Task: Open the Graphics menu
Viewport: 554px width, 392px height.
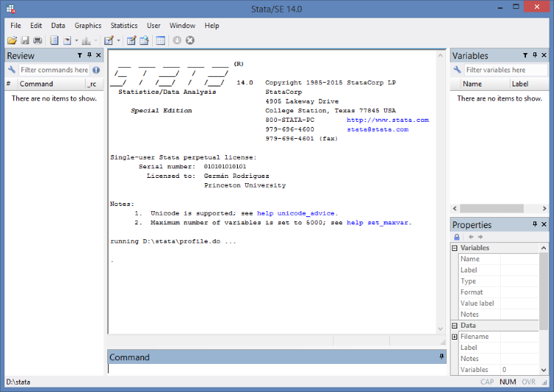Action: [88, 25]
